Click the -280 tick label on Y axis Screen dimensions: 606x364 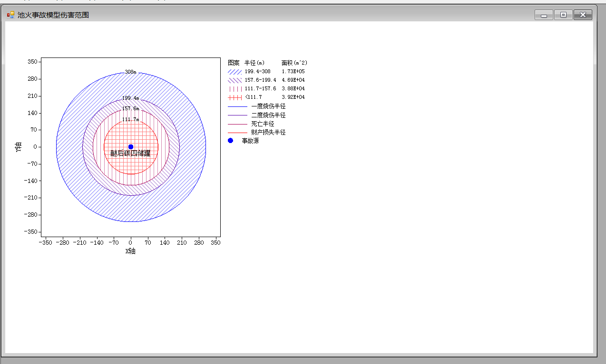(30, 215)
